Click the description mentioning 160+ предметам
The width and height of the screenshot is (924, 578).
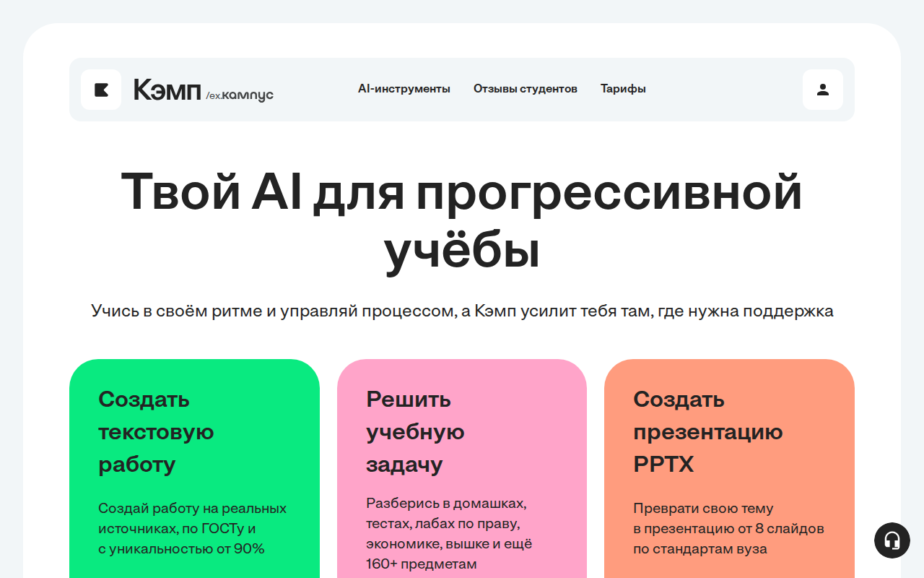[449, 533]
